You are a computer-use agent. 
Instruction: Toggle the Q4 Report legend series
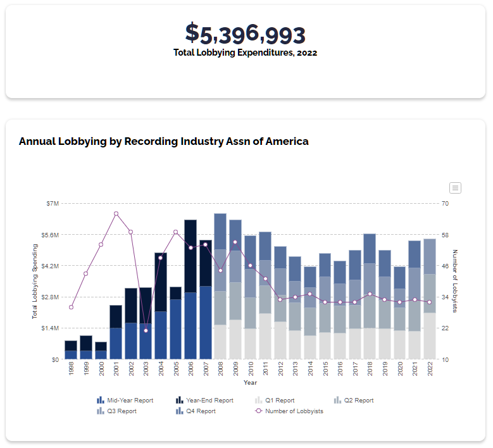(196, 411)
